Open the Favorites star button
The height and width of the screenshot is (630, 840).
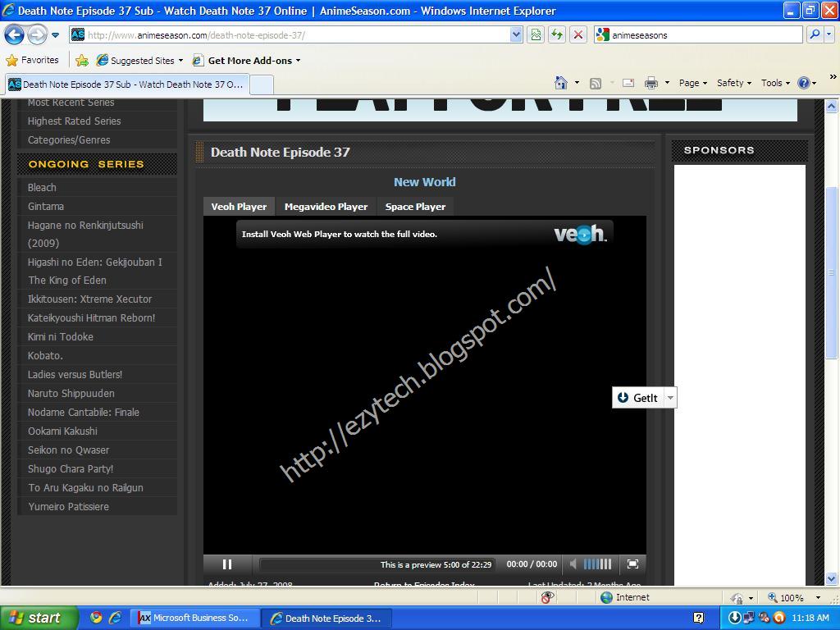(32, 60)
